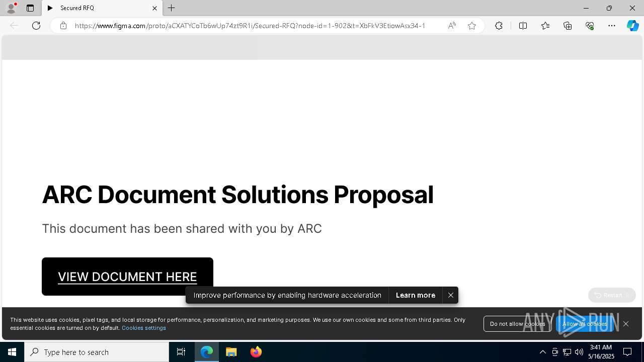Dismiss the hardware acceleration notice

click(451, 295)
